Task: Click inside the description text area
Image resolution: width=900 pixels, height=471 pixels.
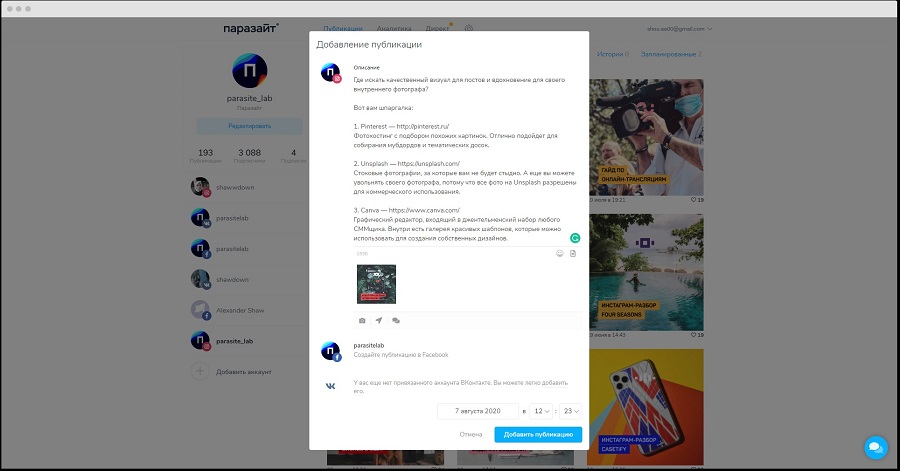Action: [460, 160]
